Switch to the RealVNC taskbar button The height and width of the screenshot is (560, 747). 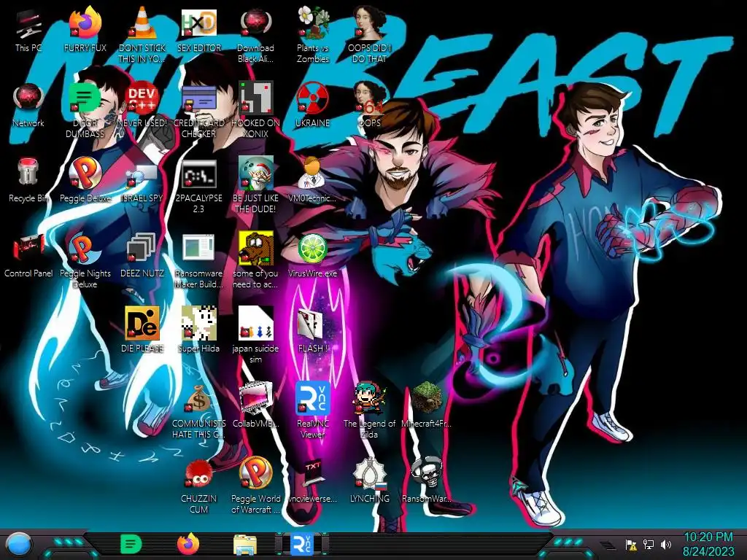(302, 544)
